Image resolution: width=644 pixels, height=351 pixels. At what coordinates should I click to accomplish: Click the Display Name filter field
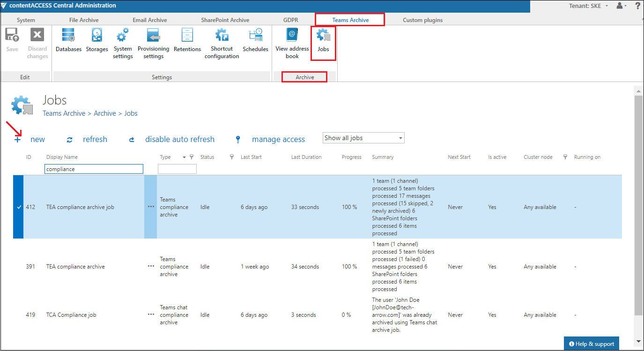coord(94,169)
